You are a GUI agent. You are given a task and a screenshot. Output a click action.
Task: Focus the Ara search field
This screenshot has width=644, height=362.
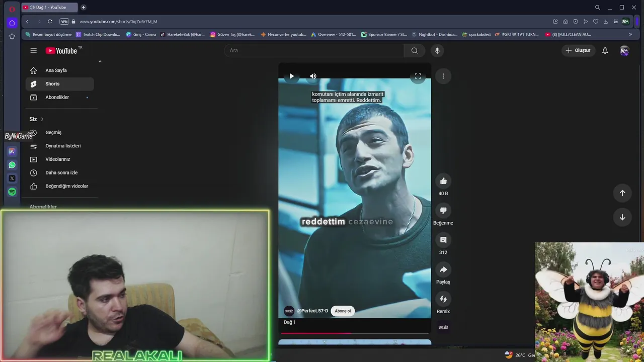point(314,50)
